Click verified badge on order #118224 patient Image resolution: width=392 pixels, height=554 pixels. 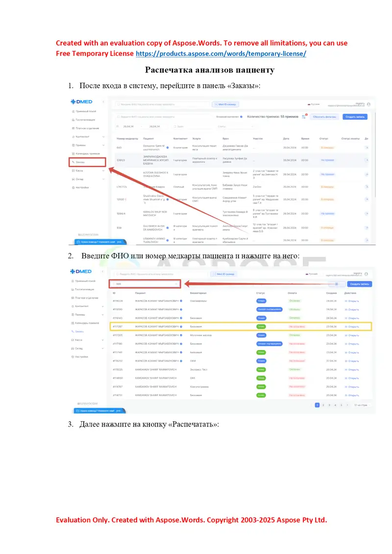point(181,301)
